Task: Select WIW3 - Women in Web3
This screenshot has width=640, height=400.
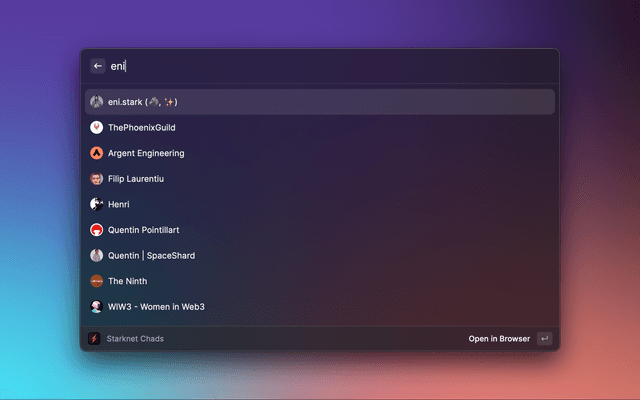Action: tap(320, 307)
